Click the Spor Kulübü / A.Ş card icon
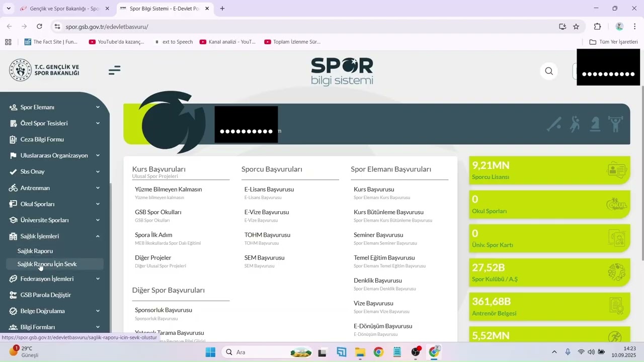 pos(616,273)
